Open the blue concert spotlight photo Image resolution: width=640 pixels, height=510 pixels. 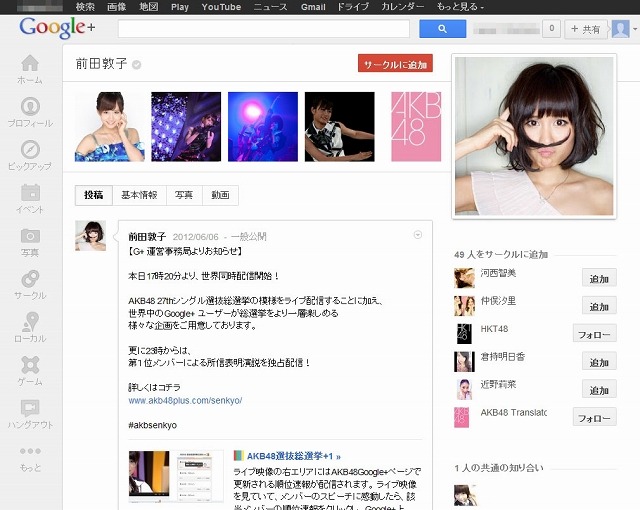(263, 126)
